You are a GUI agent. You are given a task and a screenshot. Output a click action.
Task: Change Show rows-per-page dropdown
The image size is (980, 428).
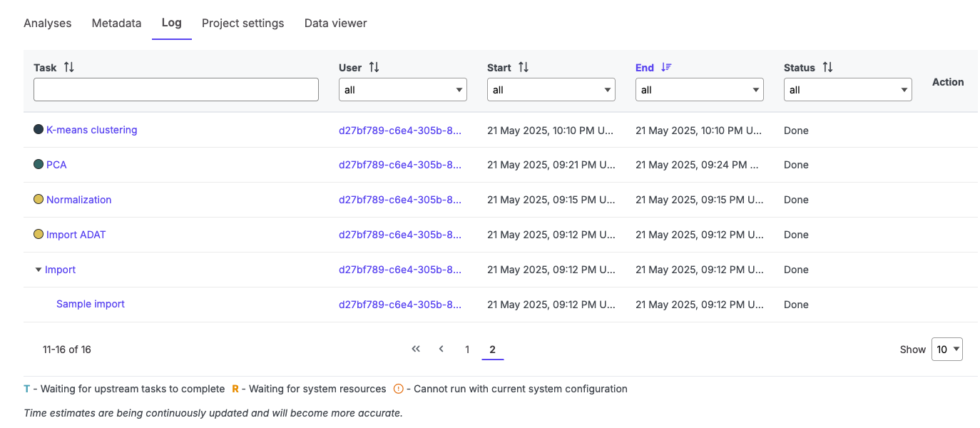click(x=946, y=350)
